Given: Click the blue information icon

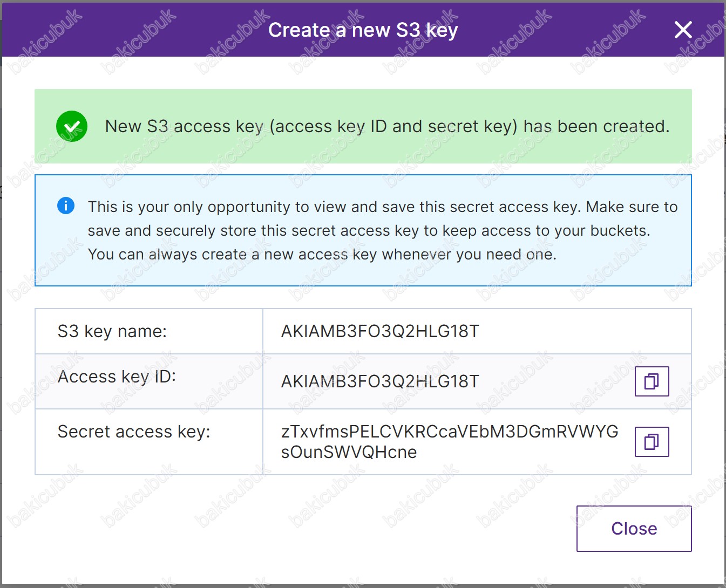Looking at the screenshot, I should click(66, 206).
